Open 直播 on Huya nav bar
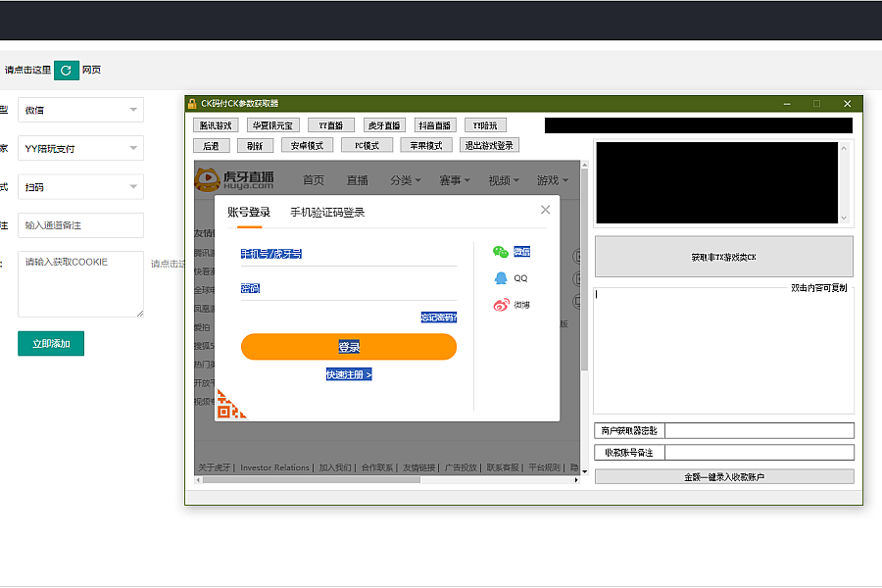The height and width of the screenshot is (588, 882). pyautogui.click(x=357, y=180)
